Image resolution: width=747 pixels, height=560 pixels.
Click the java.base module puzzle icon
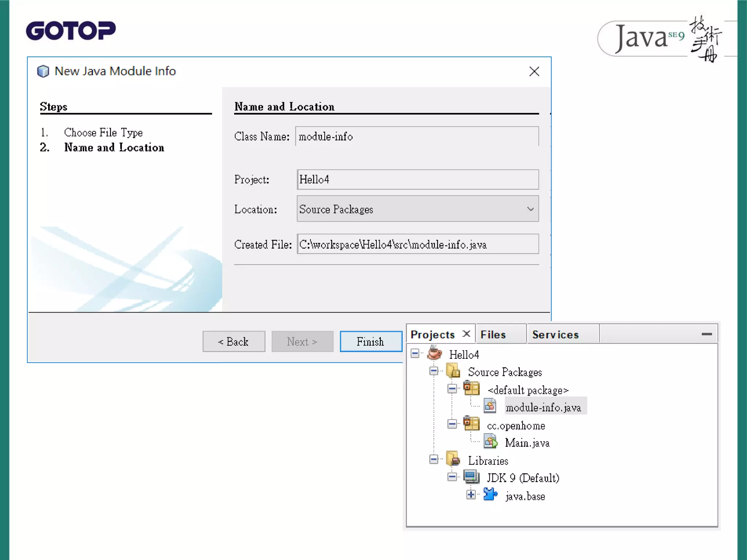click(490, 495)
